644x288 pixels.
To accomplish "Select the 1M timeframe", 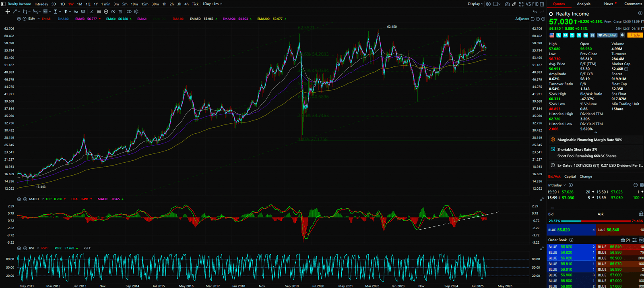I will [79, 4].
